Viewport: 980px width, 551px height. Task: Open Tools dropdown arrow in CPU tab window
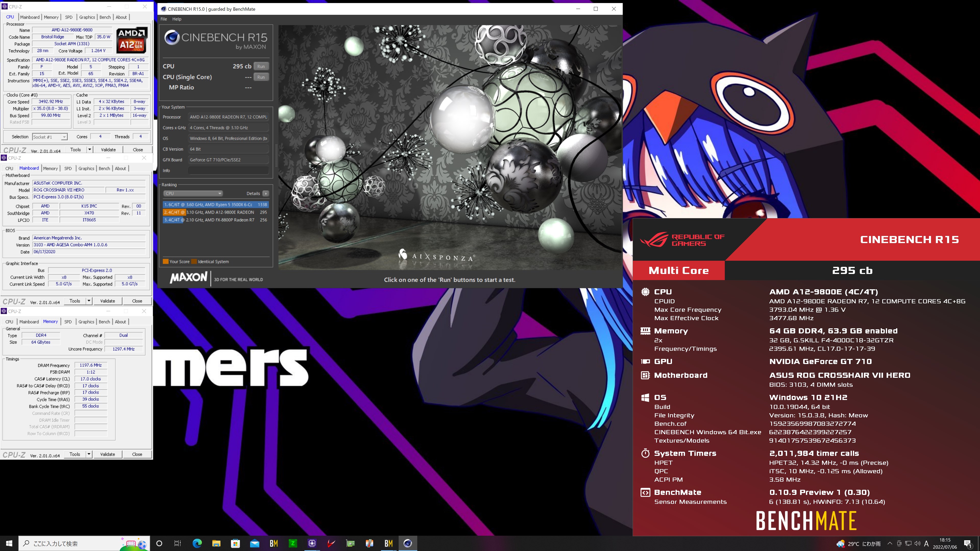[x=89, y=149]
